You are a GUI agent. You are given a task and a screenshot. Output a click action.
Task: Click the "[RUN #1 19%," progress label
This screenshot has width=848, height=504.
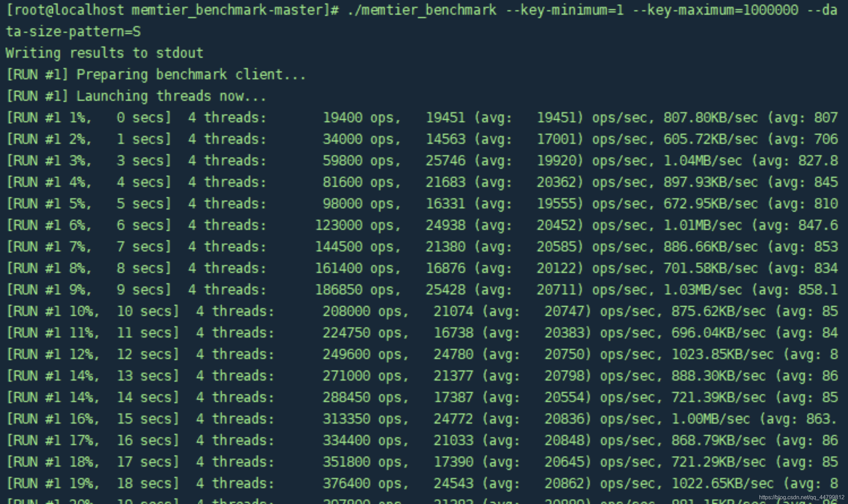tap(53, 484)
